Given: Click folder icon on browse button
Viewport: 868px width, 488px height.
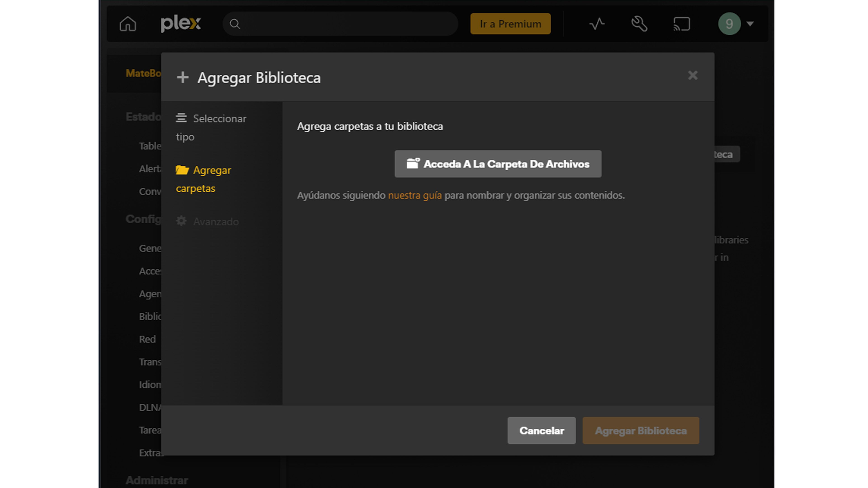Looking at the screenshot, I should click(x=413, y=163).
